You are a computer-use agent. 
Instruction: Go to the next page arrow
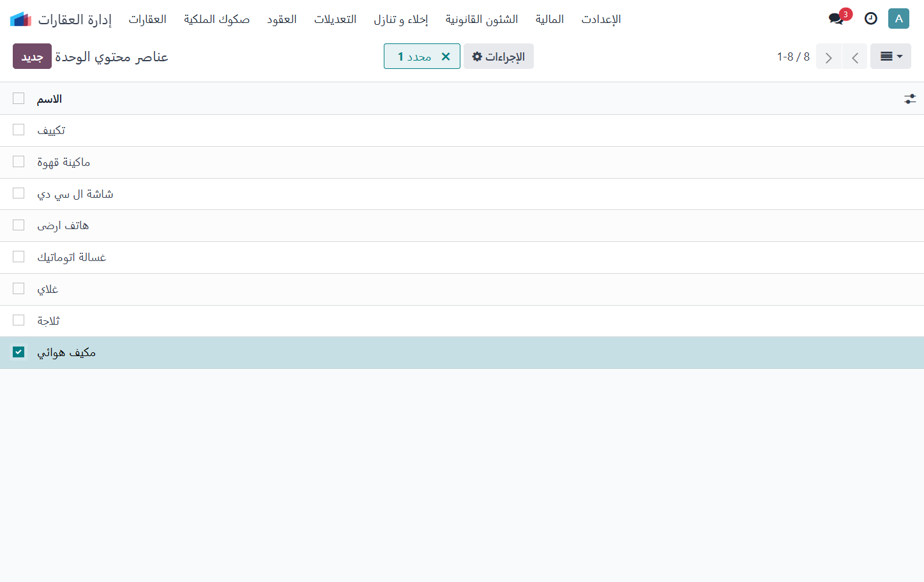click(829, 57)
